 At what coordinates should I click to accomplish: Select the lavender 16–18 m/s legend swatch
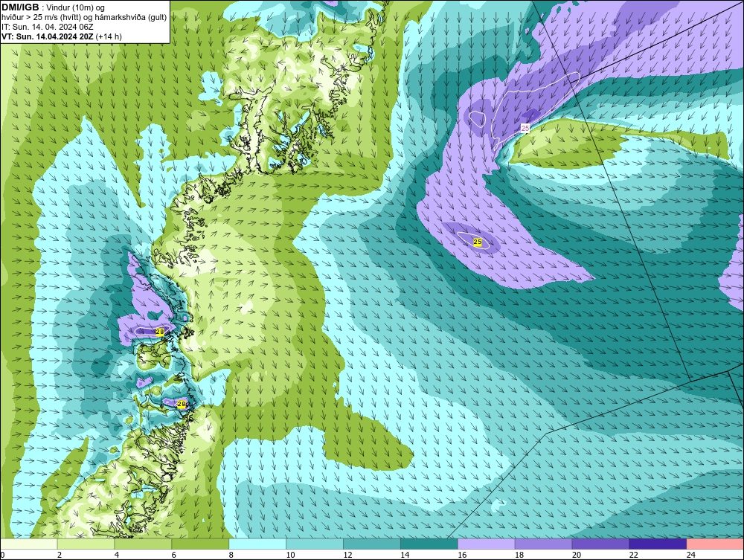coord(487,544)
